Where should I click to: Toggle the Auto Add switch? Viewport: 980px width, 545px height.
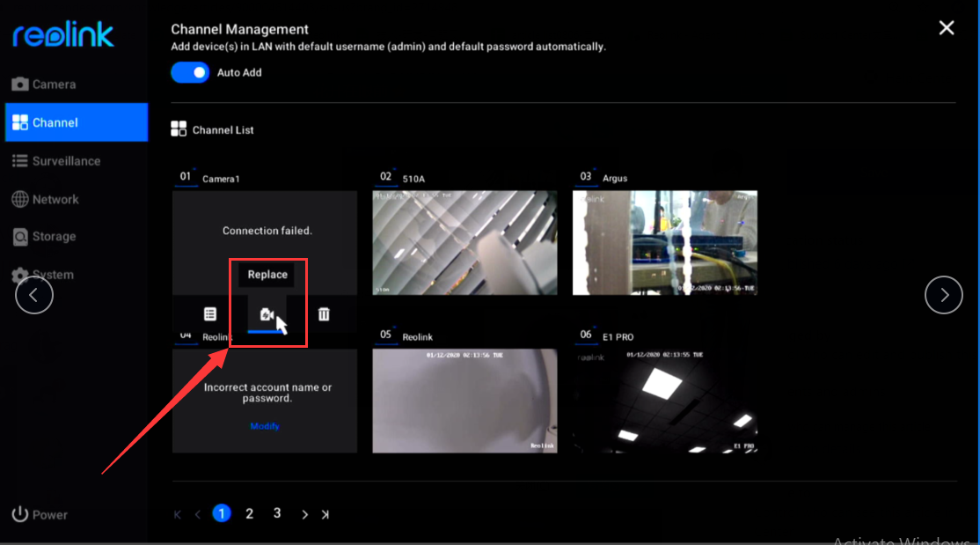[190, 72]
